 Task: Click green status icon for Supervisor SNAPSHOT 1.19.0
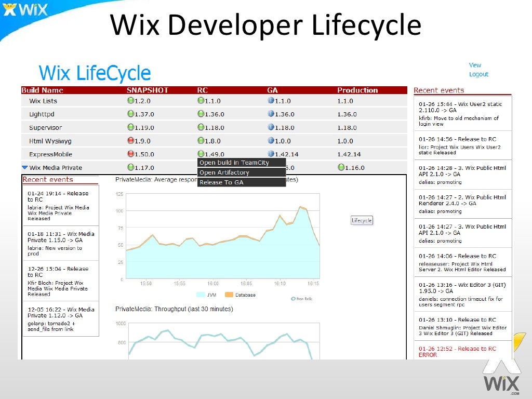130,127
